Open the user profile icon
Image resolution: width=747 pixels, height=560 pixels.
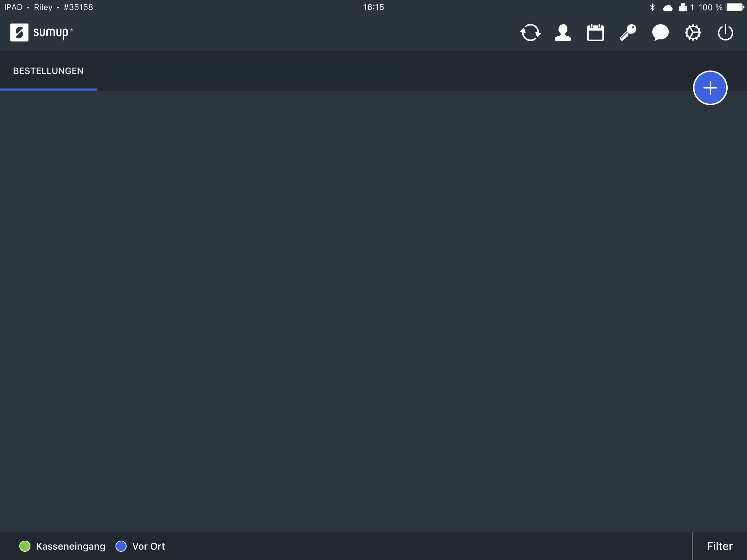point(563,33)
